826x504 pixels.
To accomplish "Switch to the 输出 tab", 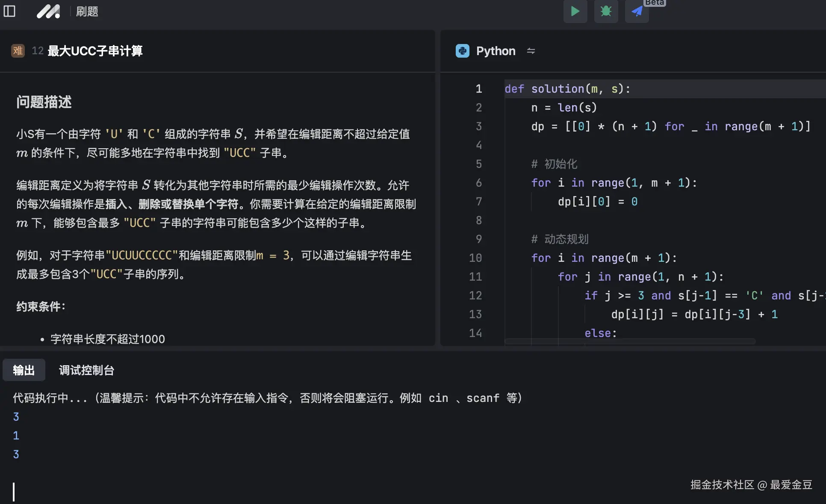I will point(24,370).
